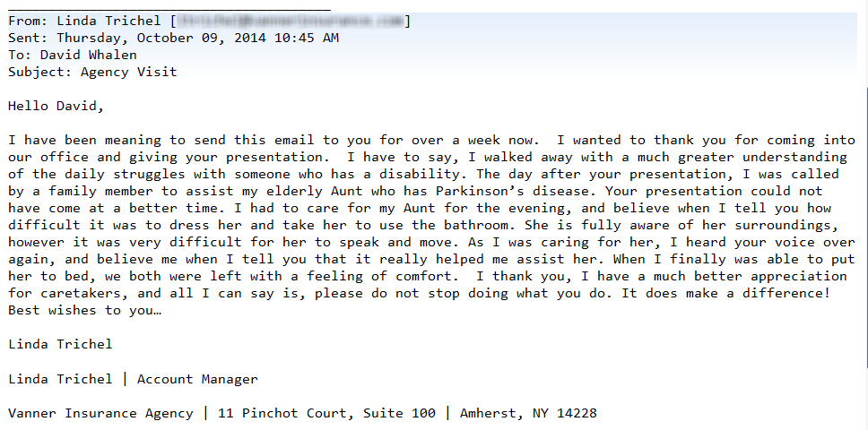Click the Account Manager title in signature
The width and height of the screenshot is (868, 430).
(196, 379)
